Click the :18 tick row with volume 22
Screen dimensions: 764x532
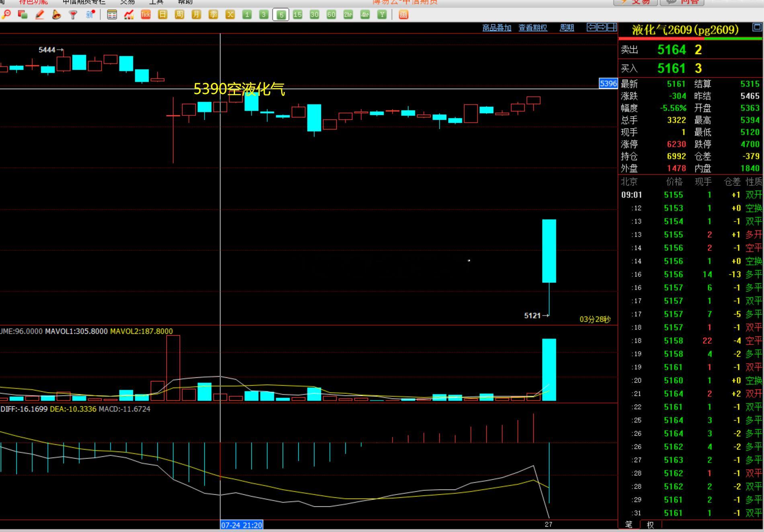tap(690, 341)
